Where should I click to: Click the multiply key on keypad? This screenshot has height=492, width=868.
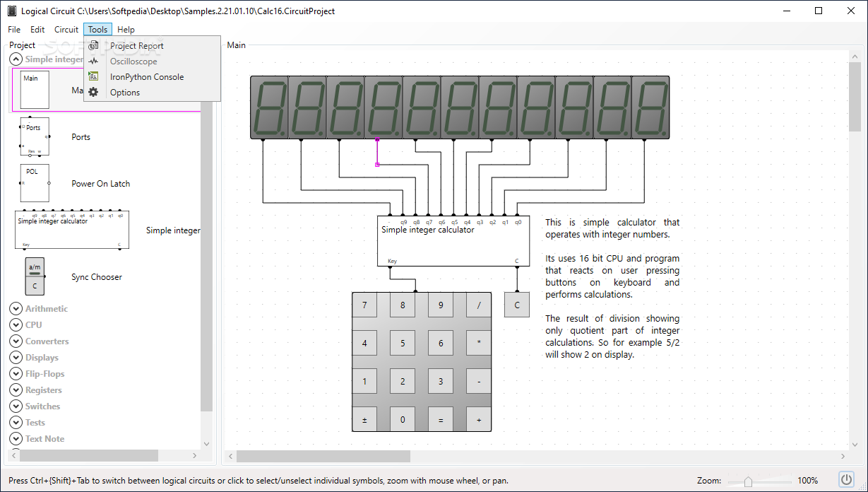[x=479, y=344]
